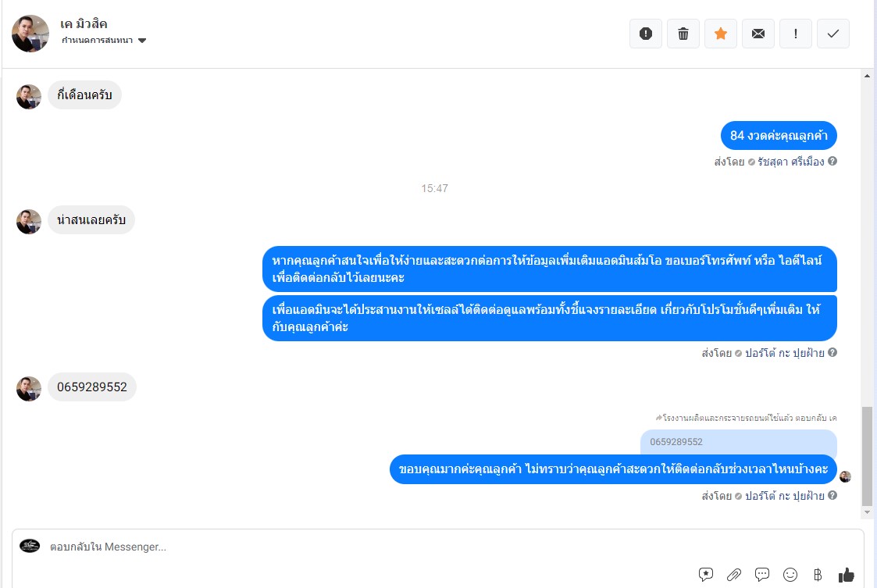Mark conversation as spam with the alert icon
The width and height of the screenshot is (877, 588).
coord(645,34)
